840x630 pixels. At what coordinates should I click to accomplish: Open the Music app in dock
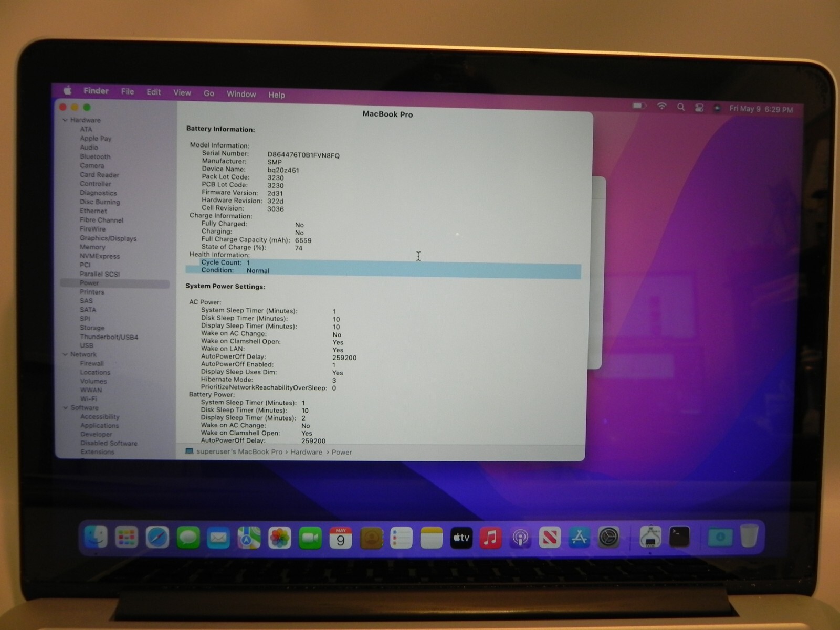tap(491, 538)
